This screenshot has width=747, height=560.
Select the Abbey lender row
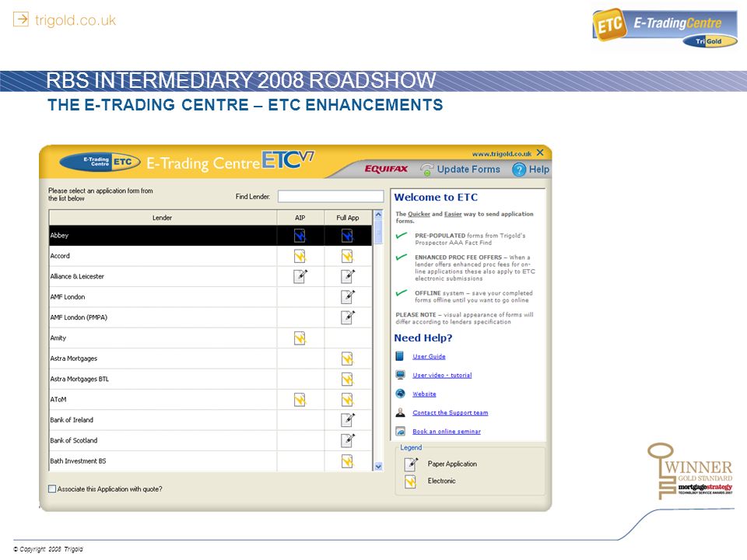point(211,236)
